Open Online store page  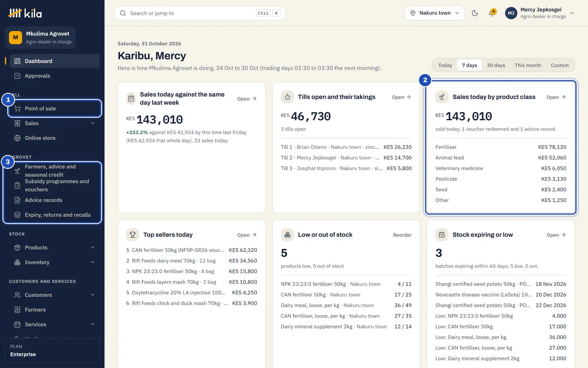(55, 138)
